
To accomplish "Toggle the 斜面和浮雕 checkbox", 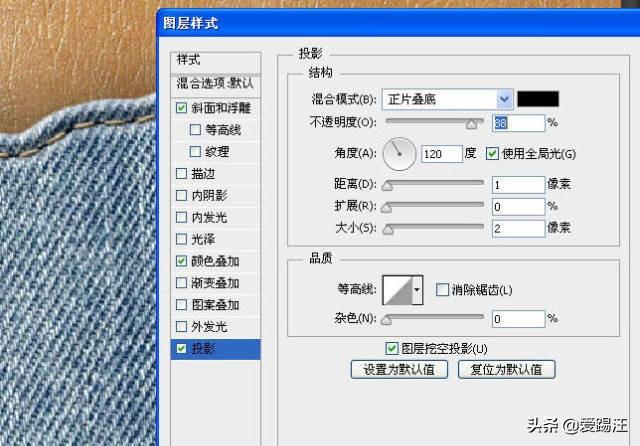I will (181, 108).
